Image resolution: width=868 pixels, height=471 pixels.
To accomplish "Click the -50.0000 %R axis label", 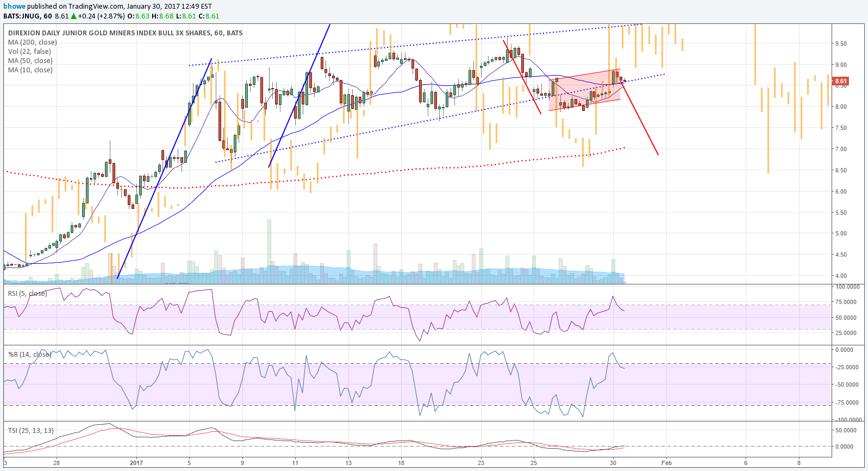I will (846, 385).
